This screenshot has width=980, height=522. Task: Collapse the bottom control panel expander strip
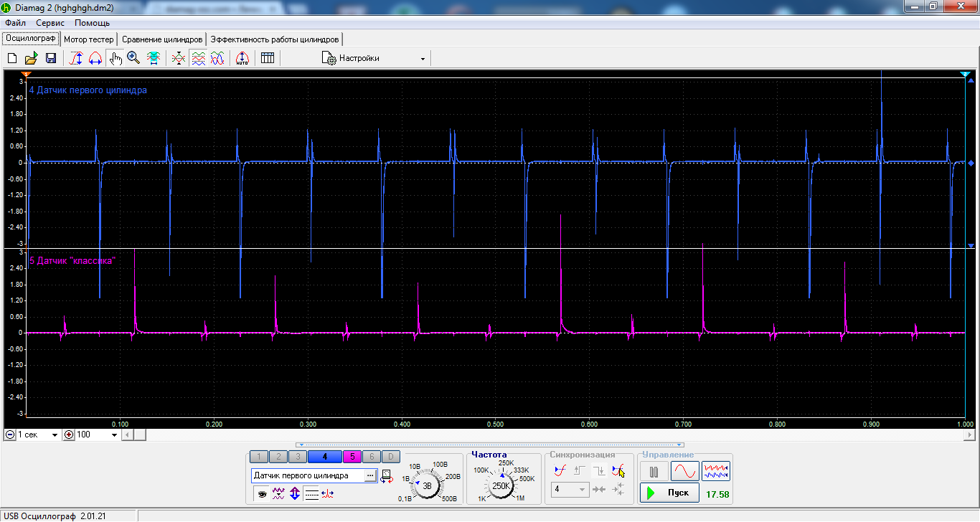click(489, 445)
